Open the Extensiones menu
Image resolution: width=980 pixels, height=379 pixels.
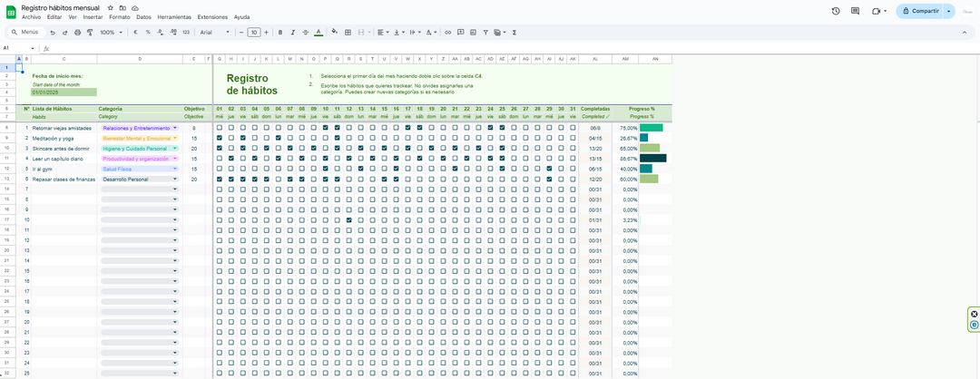212,17
